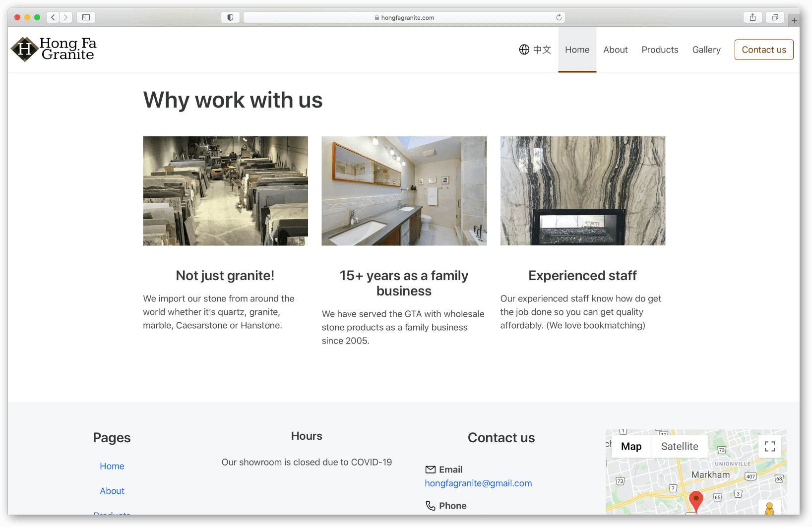The image size is (812, 527).
Task: Toggle the map fullscreen view
Action: click(769, 447)
